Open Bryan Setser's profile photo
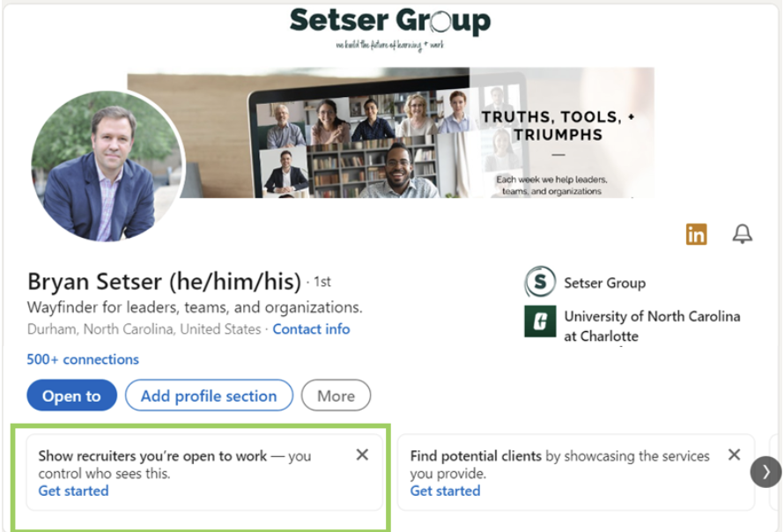784x532 pixels. [x=108, y=166]
